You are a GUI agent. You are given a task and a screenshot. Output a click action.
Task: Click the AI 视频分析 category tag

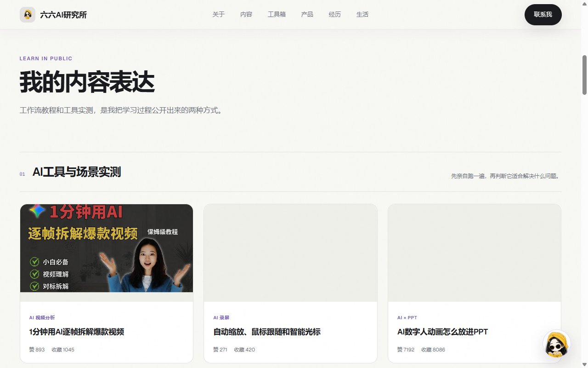point(42,317)
